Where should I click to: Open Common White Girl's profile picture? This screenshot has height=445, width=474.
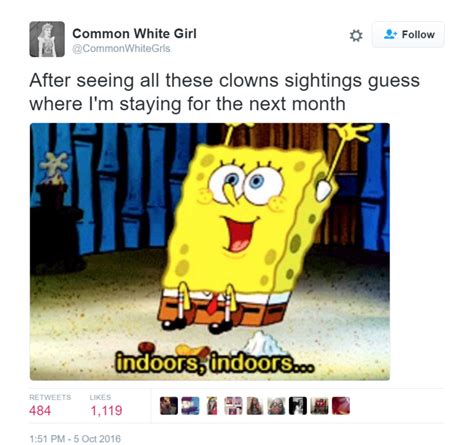click(x=47, y=39)
